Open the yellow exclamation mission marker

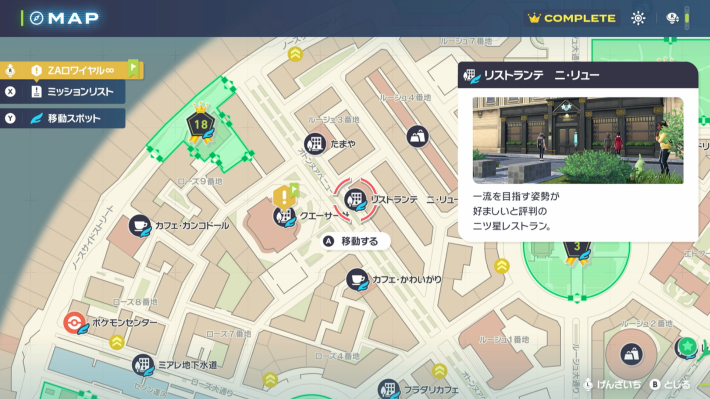[285, 197]
